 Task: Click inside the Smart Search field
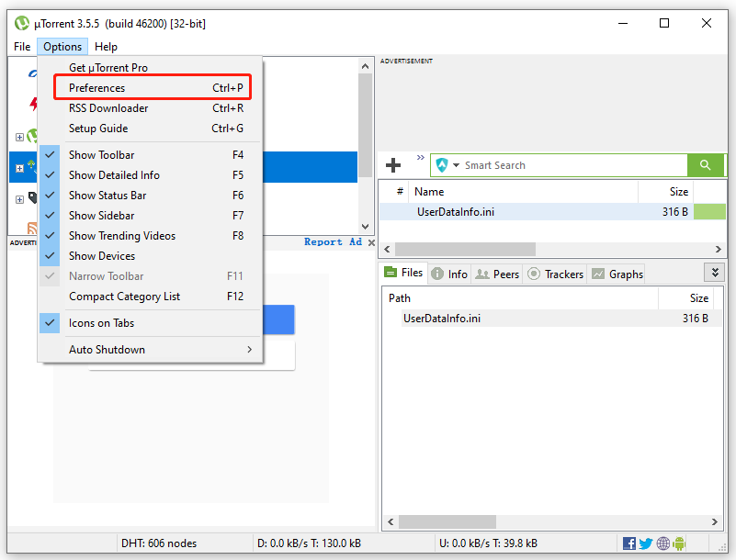570,165
